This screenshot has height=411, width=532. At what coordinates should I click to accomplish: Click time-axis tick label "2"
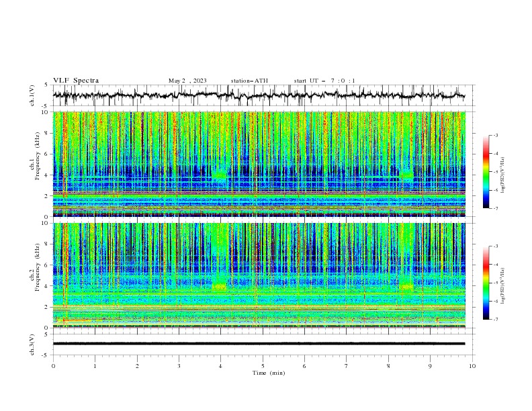[x=137, y=366]
